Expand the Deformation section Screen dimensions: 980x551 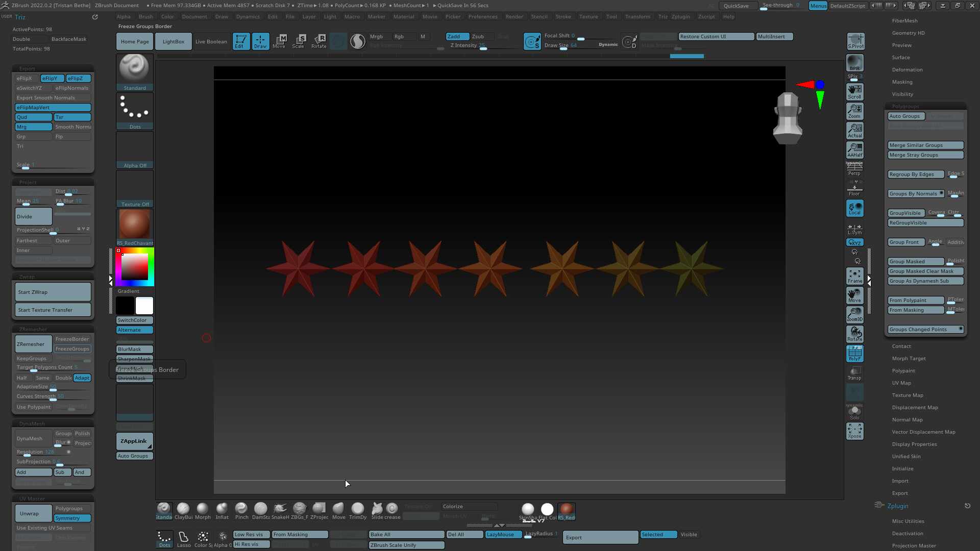coord(907,70)
